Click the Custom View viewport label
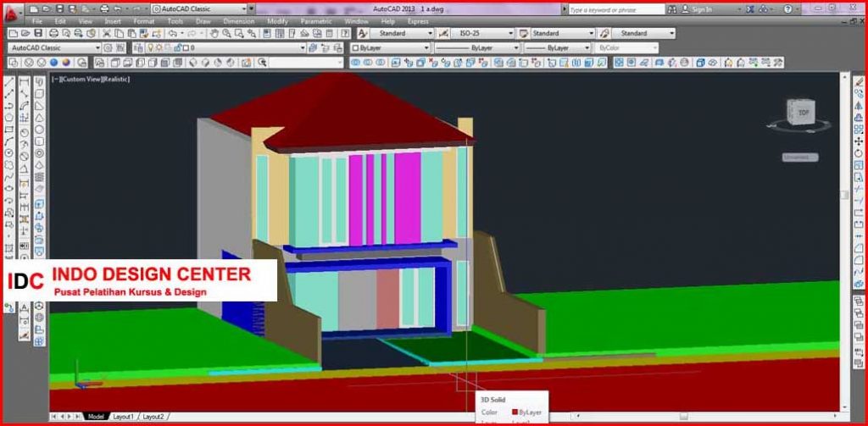This screenshot has height=426, width=868. 81,79
